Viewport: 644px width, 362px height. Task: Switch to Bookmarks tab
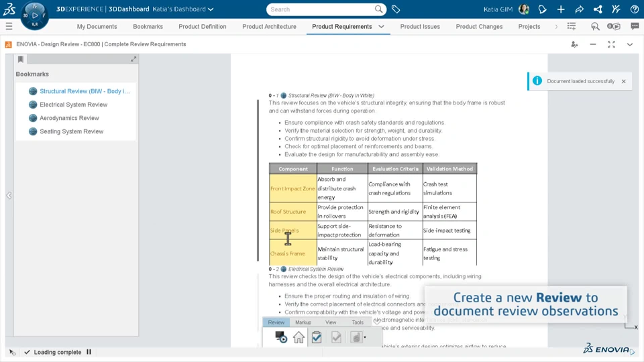(148, 26)
